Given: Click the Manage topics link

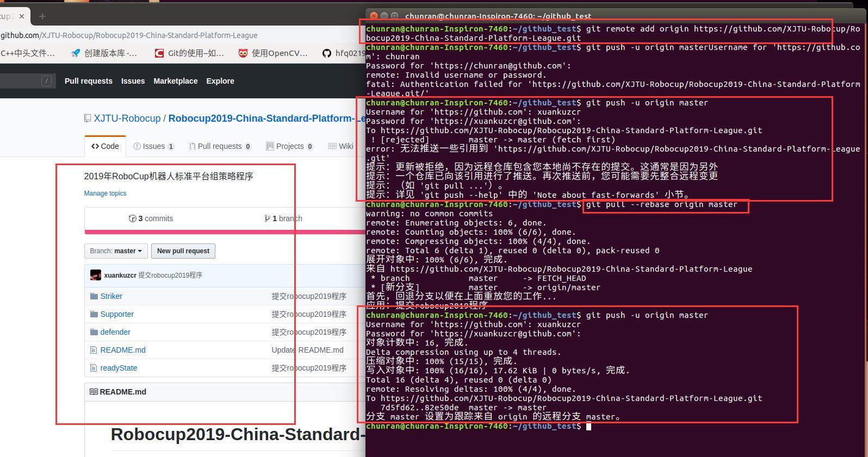Looking at the screenshot, I should click(x=105, y=193).
